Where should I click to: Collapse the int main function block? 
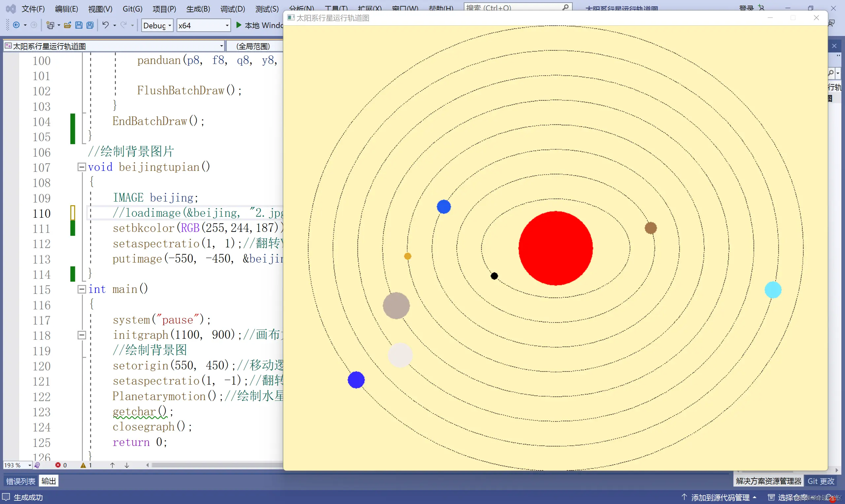pos(82,289)
